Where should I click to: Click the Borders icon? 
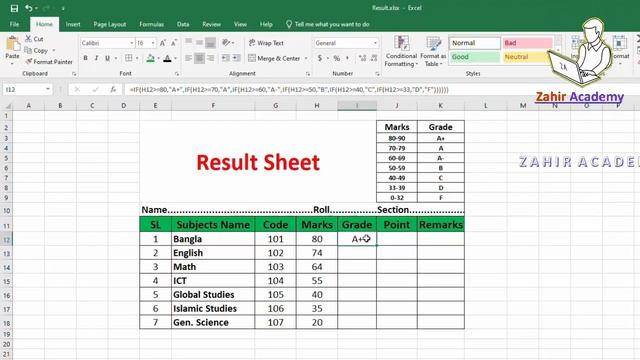(129, 58)
